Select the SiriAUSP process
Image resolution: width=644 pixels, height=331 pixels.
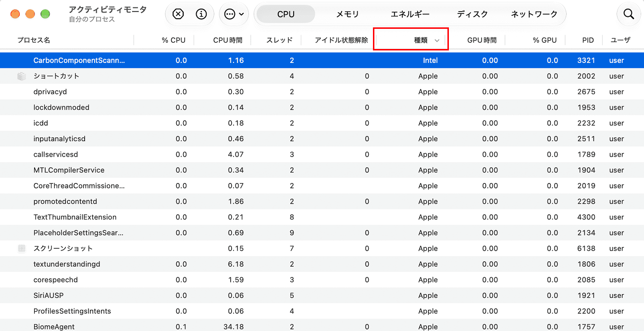click(x=322, y=295)
